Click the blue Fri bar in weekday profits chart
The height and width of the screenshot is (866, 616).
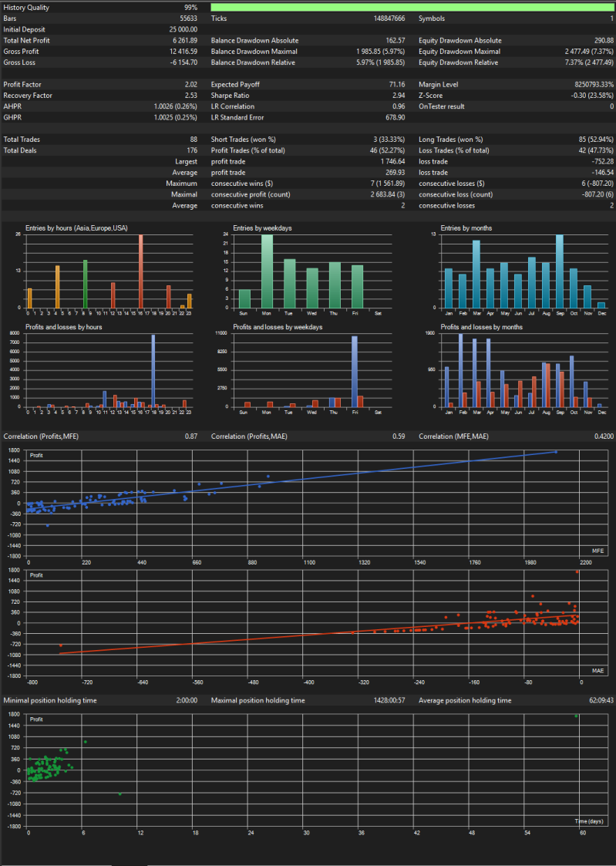point(355,372)
